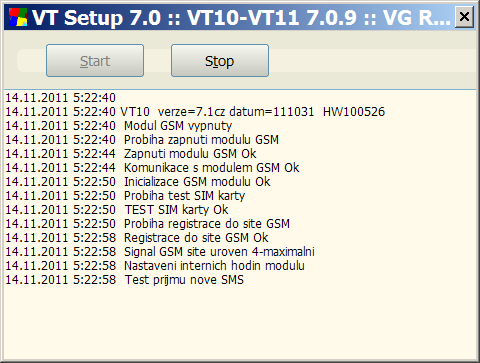Select the Modul GSM vypnuty log entry
Viewport: 480px width, 363px height.
[119, 126]
